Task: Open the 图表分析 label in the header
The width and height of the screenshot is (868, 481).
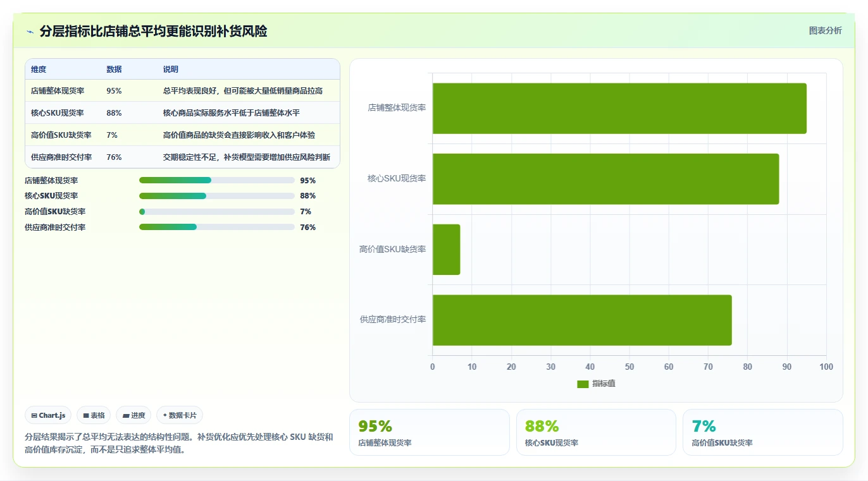Action: pos(825,30)
